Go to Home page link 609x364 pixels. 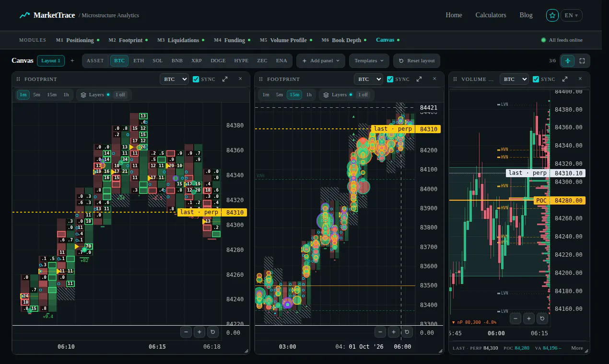tap(454, 15)
